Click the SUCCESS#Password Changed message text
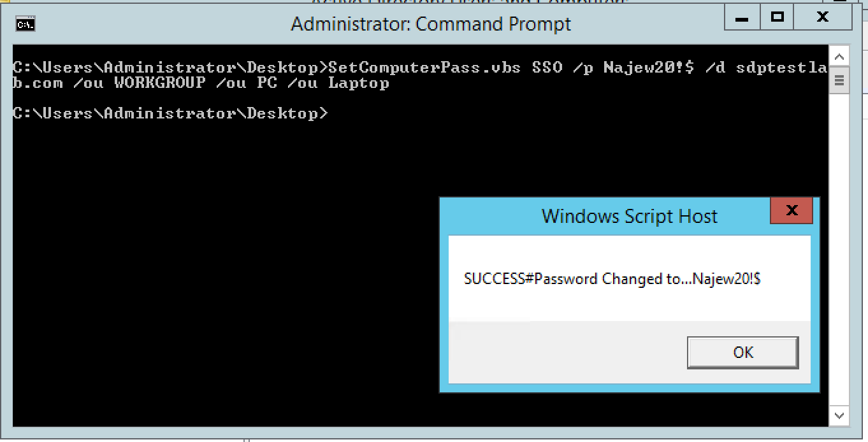The height and width of the screenshot is (442, 868). point(612,279)
